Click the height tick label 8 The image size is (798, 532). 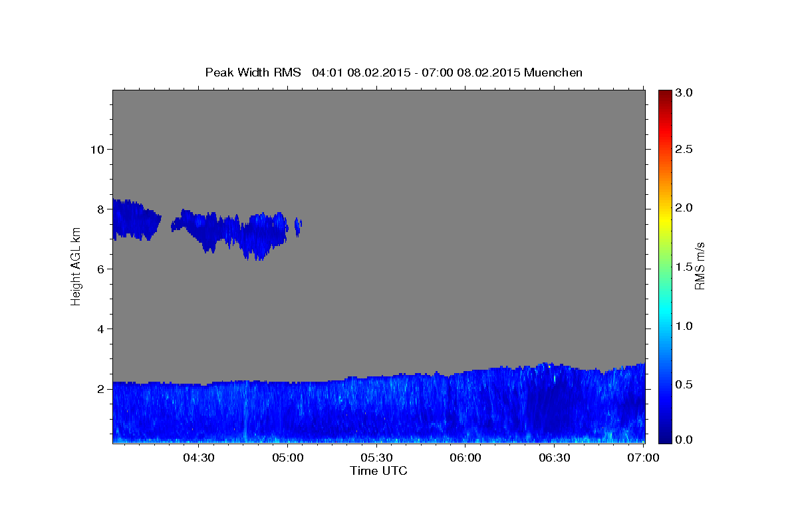(100, 209)
